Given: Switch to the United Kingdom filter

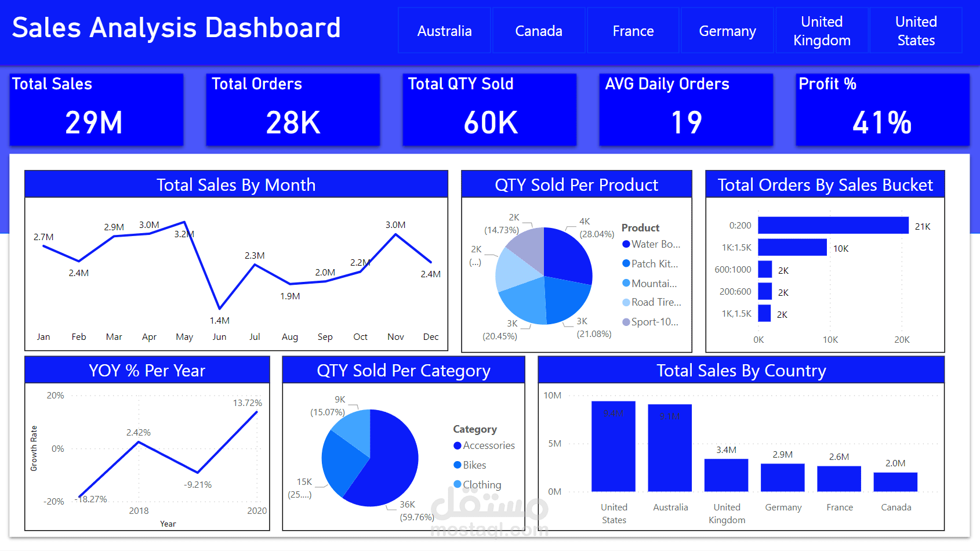Looking at the screenshot, I should (x=822, y=31).
